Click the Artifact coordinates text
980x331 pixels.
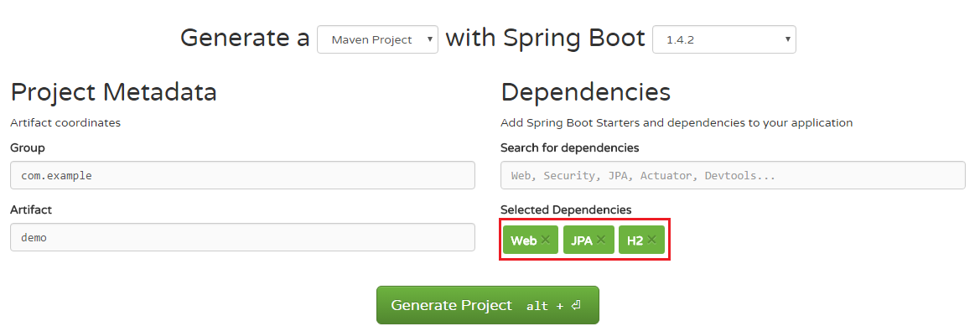pos(65,123)
